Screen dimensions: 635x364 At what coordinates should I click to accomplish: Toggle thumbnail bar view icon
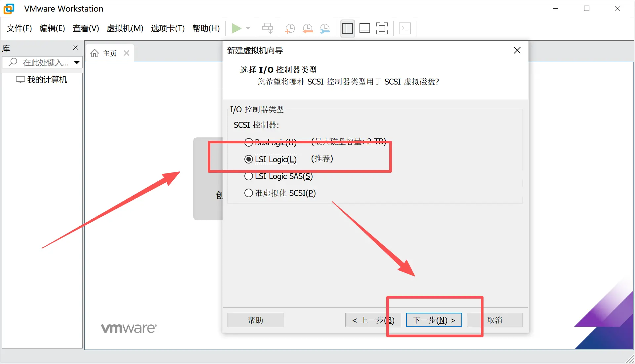click(364, 28)
